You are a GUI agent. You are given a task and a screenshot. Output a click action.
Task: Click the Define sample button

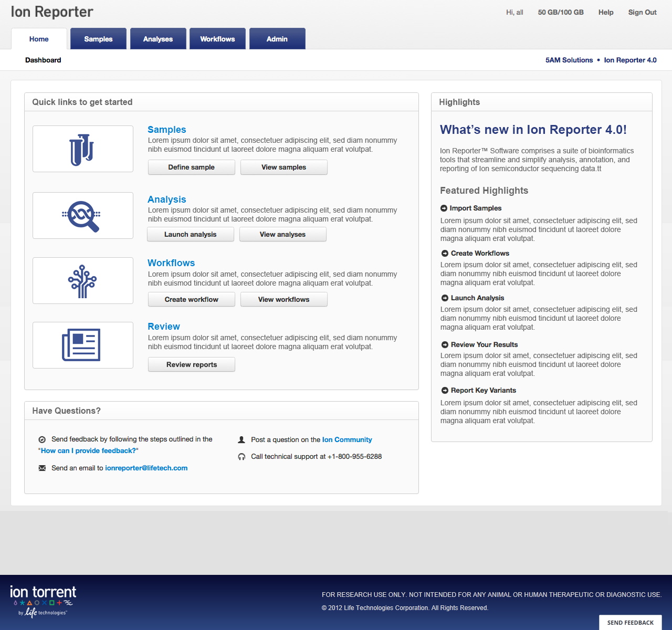coord(192,167)
